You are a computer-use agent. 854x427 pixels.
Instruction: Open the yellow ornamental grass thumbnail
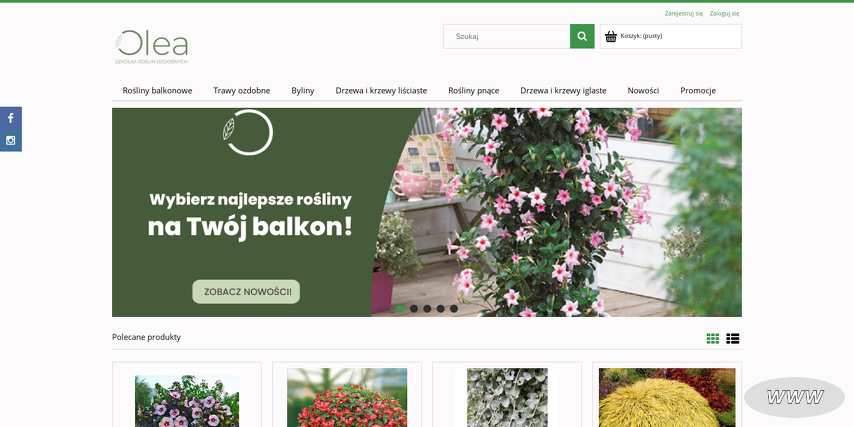pos(667,398)
